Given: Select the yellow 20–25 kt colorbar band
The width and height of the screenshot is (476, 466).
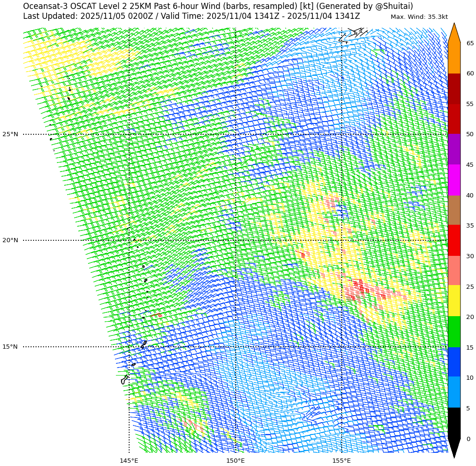Looking at the screenshot, I should pyautogui.click(x=454, y=301).
